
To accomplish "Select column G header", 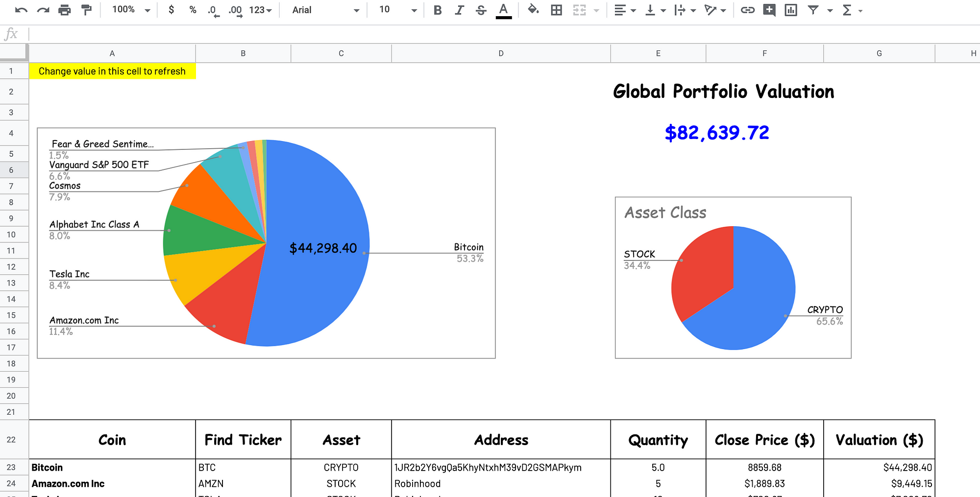I will [x=879, y=53].
